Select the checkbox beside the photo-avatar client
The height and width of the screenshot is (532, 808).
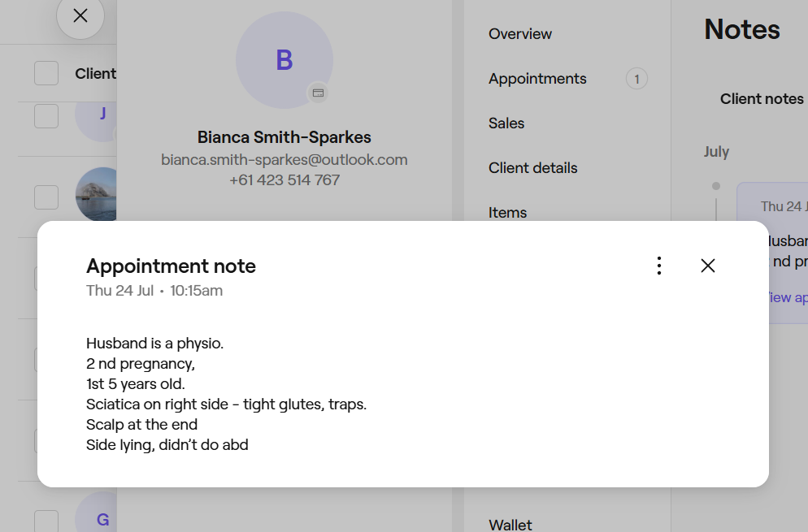46,197
